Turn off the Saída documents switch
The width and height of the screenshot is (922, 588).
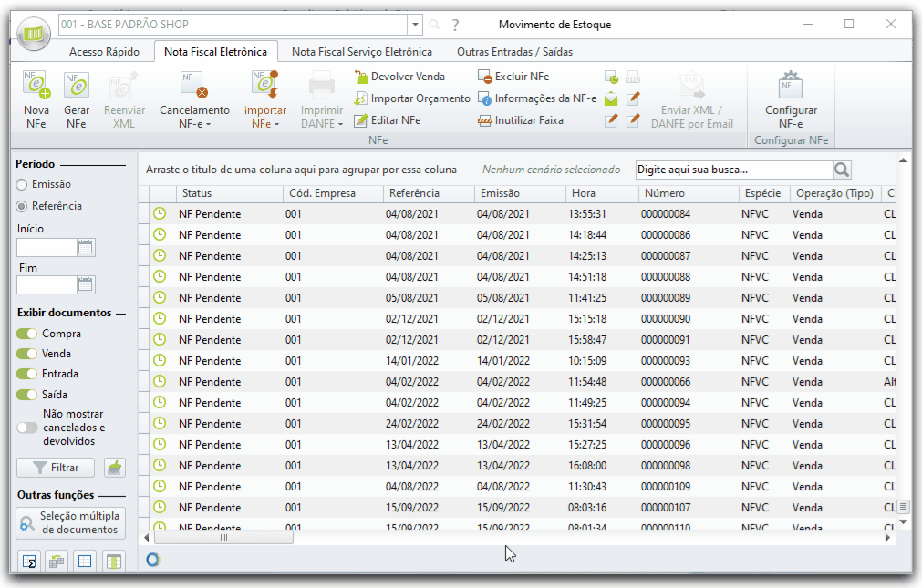26,395
